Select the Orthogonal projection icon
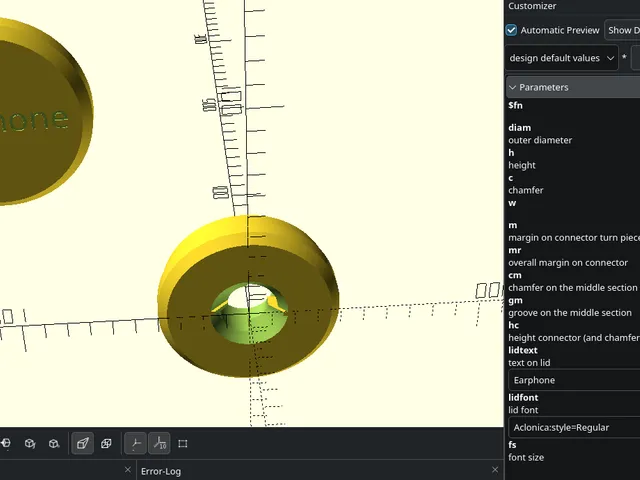Screen dimensions: 640x480 [x=106, y=443]
